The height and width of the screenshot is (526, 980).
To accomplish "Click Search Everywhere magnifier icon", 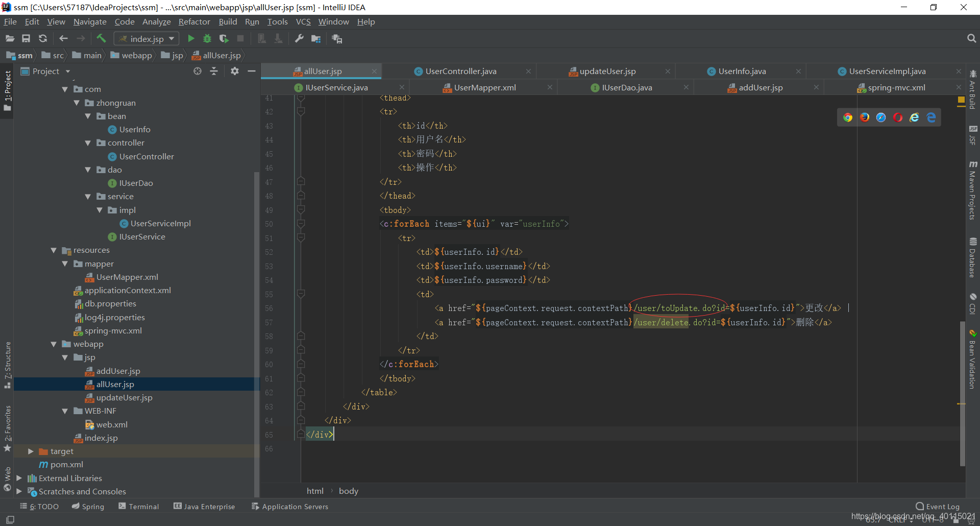I will pos(971,39).
